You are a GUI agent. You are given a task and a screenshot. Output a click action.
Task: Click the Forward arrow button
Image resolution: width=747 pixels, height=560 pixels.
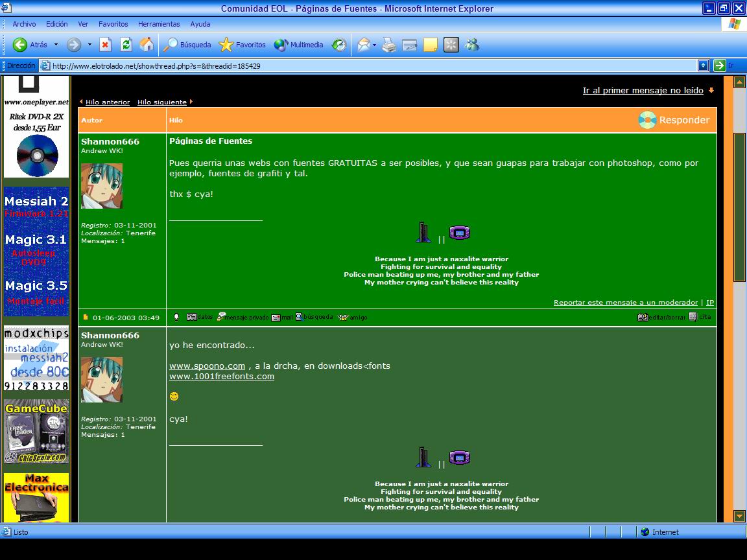(73, 45)
